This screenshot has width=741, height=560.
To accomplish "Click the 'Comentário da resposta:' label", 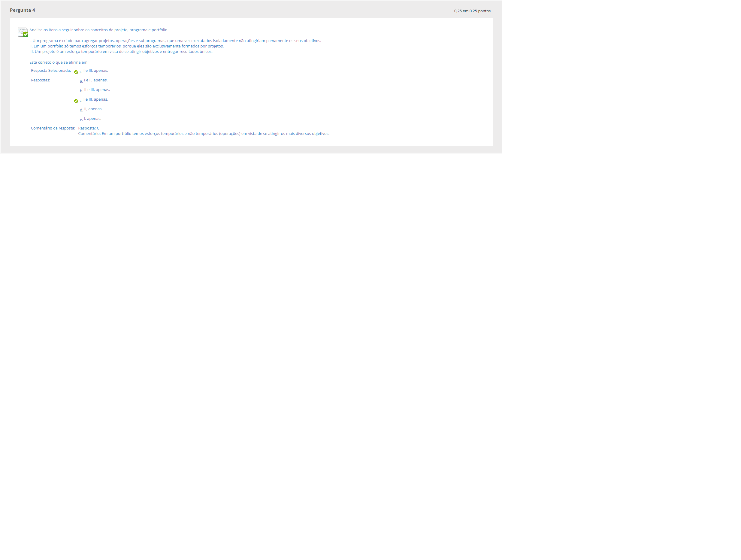I will pos(53,128).
